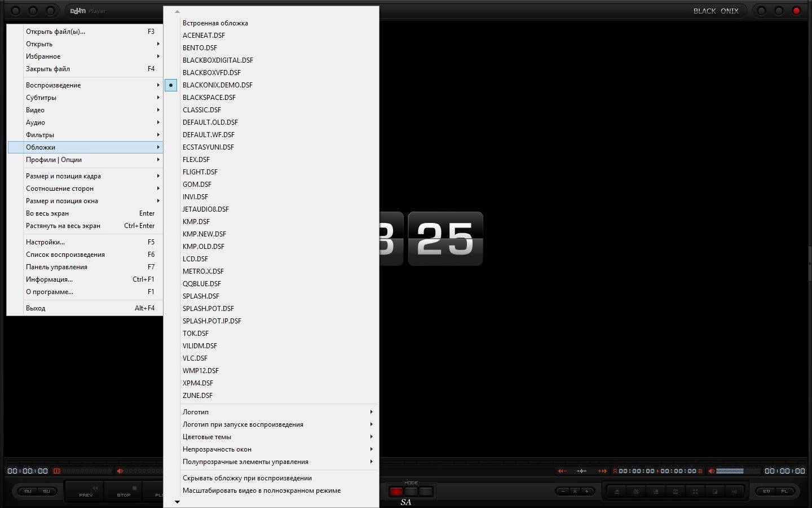The width and height of the screenshot is (812, 508).
Task: Click the red marker icon at the seek bar start
Action: [56, 471]
